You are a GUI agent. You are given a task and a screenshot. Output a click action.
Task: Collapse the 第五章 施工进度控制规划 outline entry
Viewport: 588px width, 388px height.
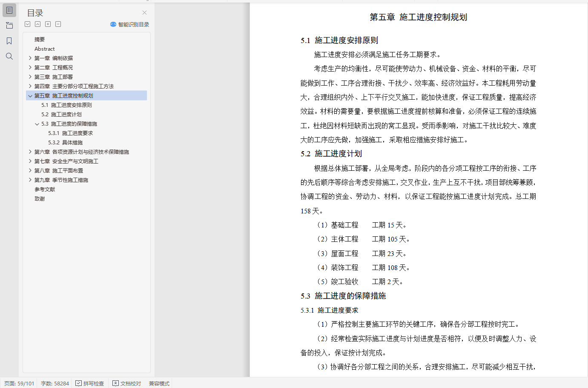click(30, 96)
